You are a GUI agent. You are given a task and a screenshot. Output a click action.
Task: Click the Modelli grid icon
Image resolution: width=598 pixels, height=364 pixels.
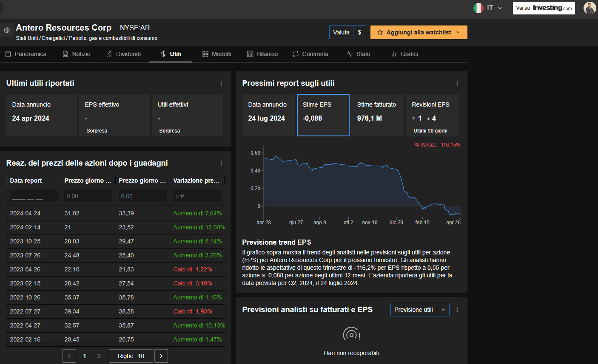(x=205, y=54)
